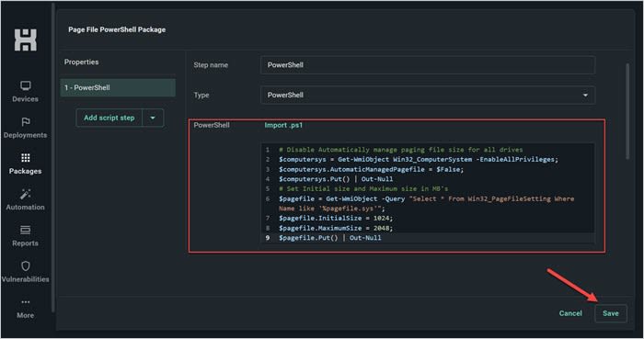
Task: Click the Add script step button
Action: (109, 118)
